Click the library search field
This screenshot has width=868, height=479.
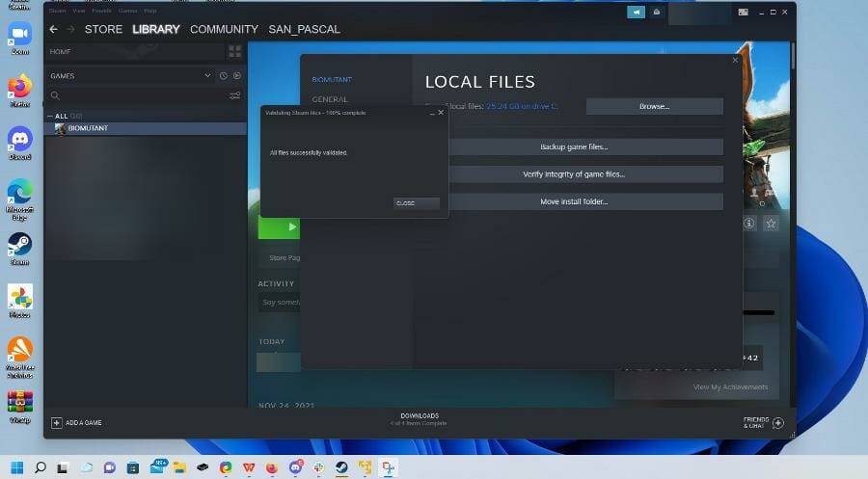pos(138,95)
